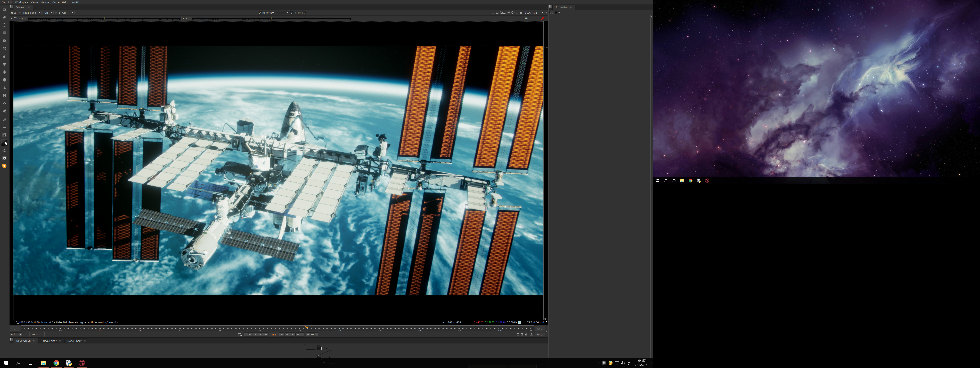Image resolution: width=980 pixels, height=368 pixels.
Task: Click the current frame field 358
Action: tap(274, 334)
